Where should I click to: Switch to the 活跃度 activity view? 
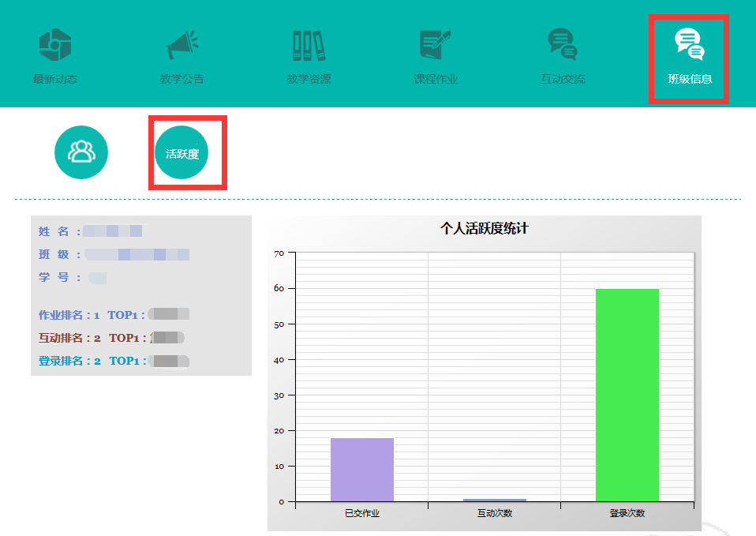click(x=182, y=153)
